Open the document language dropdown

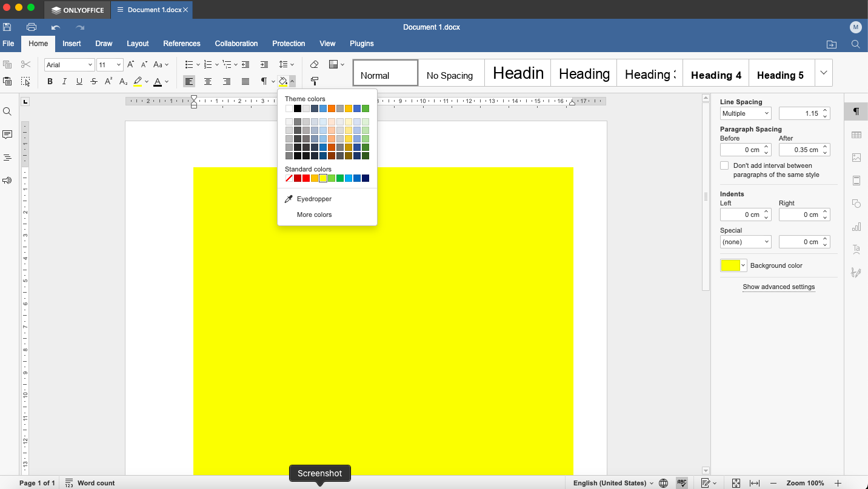(x=613, y=483)
